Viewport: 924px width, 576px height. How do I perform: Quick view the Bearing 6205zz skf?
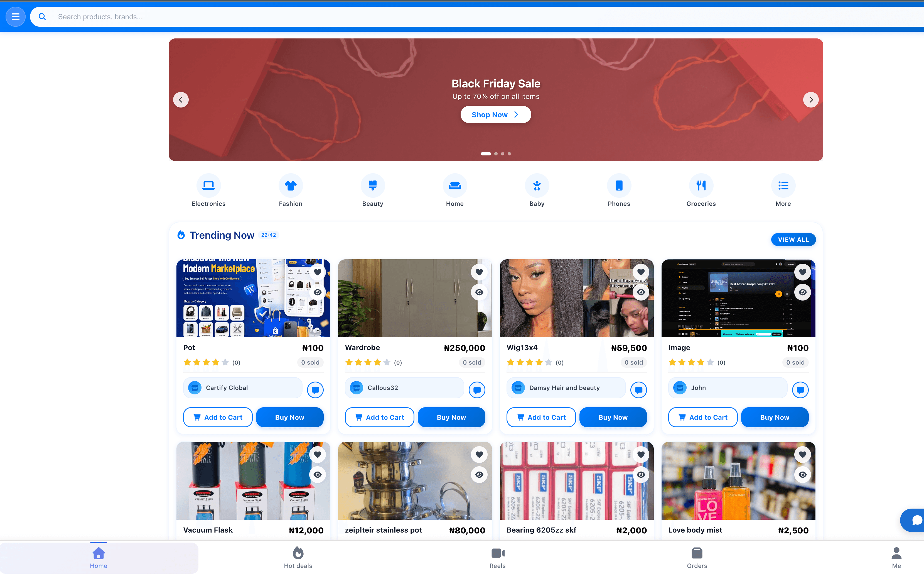(x=641, y=475)
